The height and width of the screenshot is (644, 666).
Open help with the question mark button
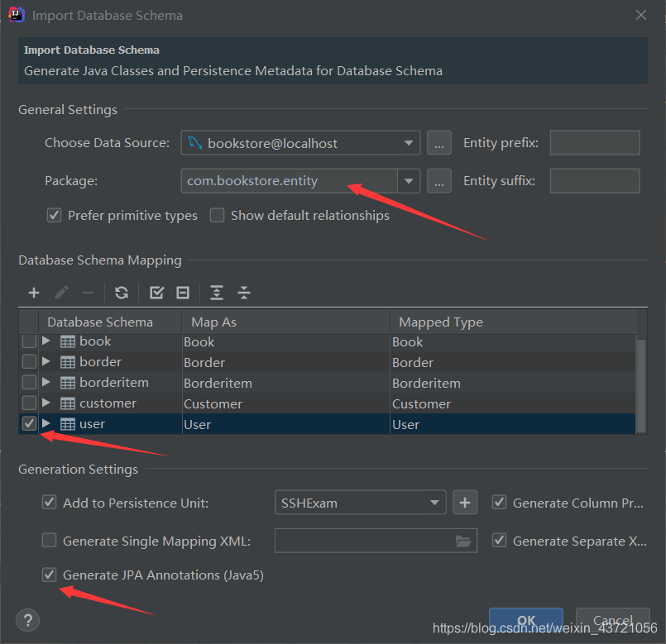[27, 620]
